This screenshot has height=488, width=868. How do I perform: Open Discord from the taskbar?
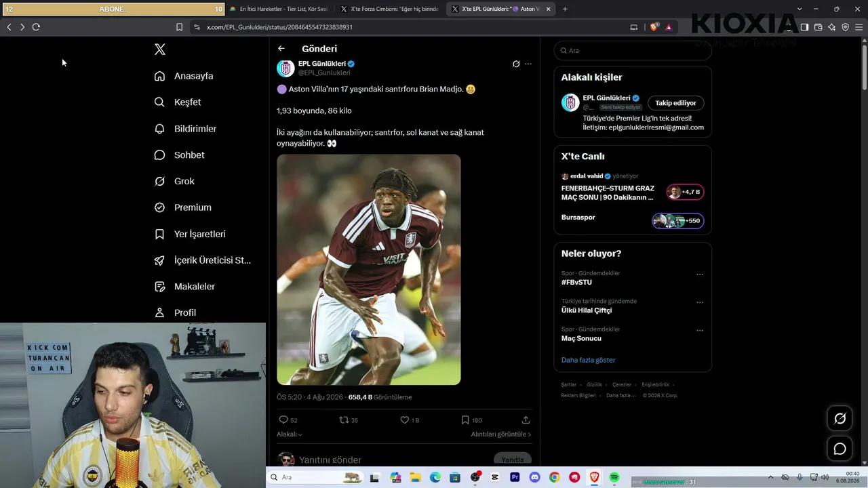[x=534, y=477]
